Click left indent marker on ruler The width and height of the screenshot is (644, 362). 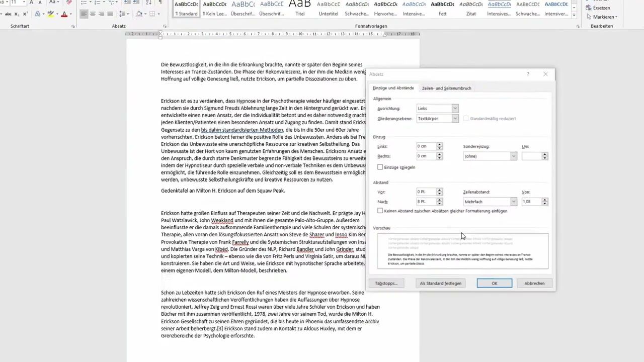[160, 35]
